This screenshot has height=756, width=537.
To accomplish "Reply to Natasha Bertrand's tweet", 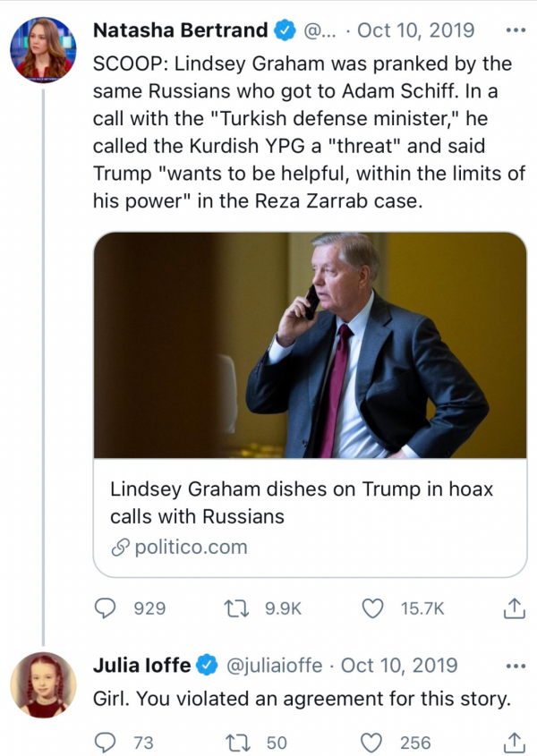I will pos(107,608).
